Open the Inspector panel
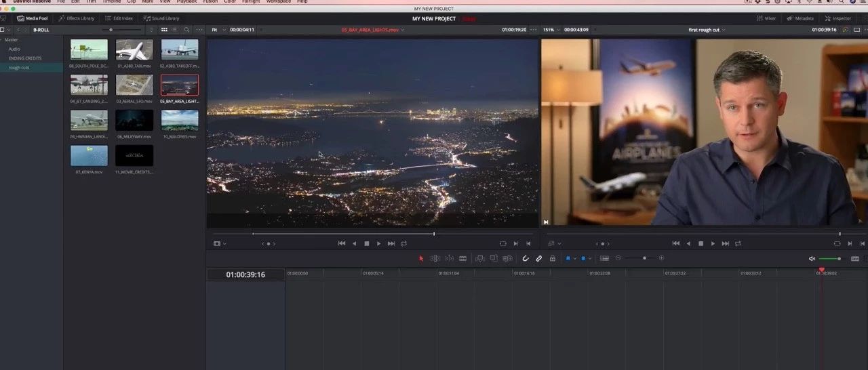Viewport: 868px width, 370px height. coord(837,18)
